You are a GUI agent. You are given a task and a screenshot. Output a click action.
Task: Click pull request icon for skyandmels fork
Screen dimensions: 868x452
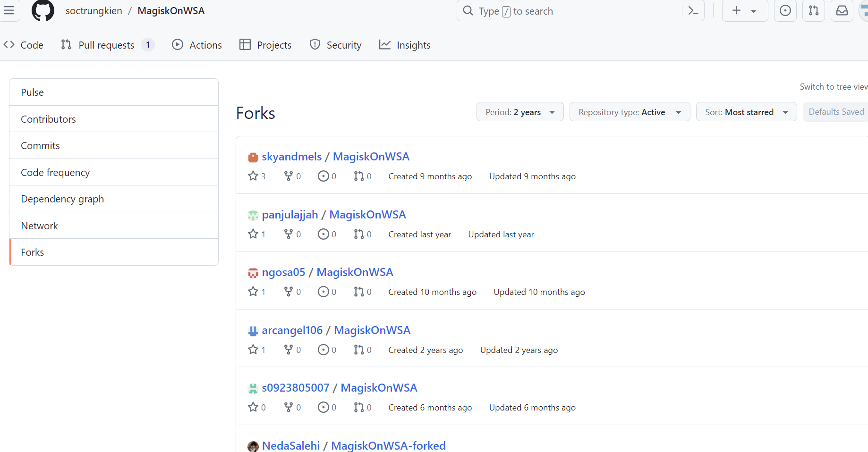point(359,176)
